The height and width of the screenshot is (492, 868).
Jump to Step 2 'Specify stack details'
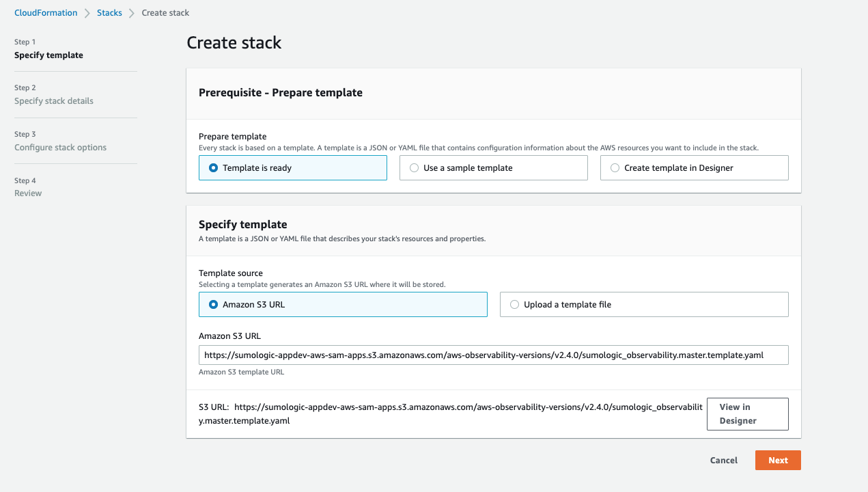(54, 100)
